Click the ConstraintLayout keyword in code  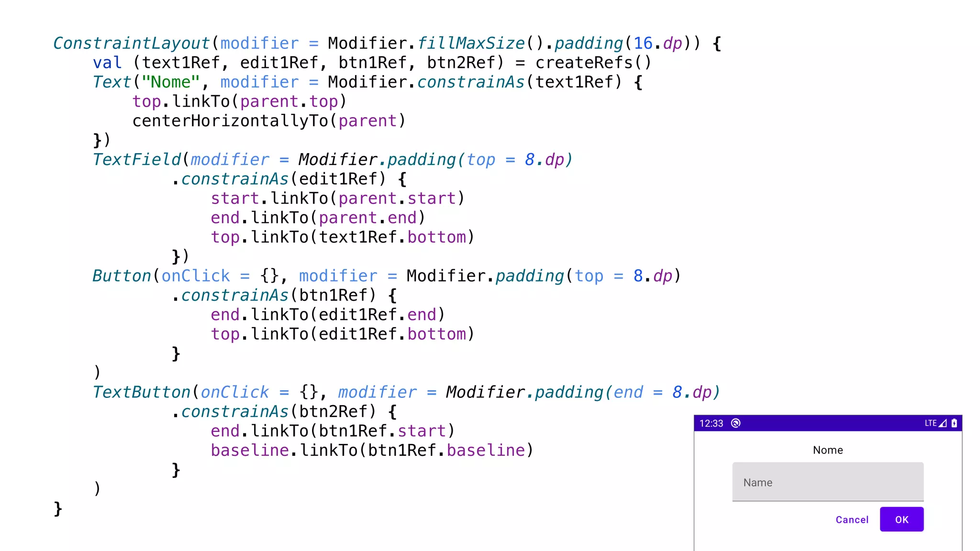[x=131, y=44]
